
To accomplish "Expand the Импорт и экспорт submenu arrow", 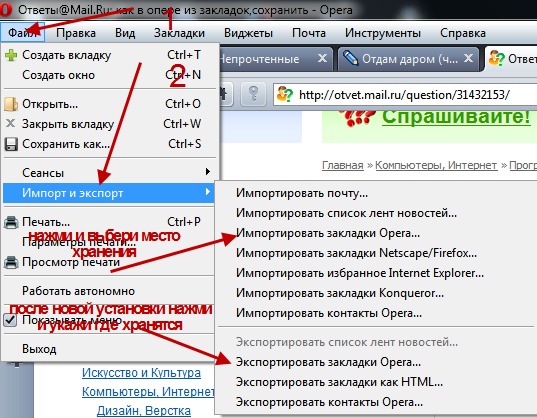I will pos(208,192).
